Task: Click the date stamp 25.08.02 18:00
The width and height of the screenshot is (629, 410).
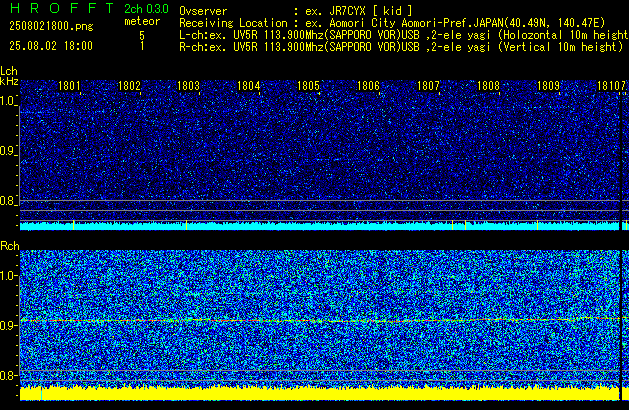Action: tap(51, 46)
